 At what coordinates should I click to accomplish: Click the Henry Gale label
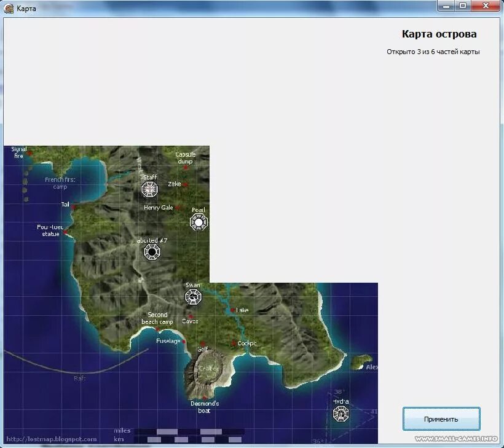[159, 208]
